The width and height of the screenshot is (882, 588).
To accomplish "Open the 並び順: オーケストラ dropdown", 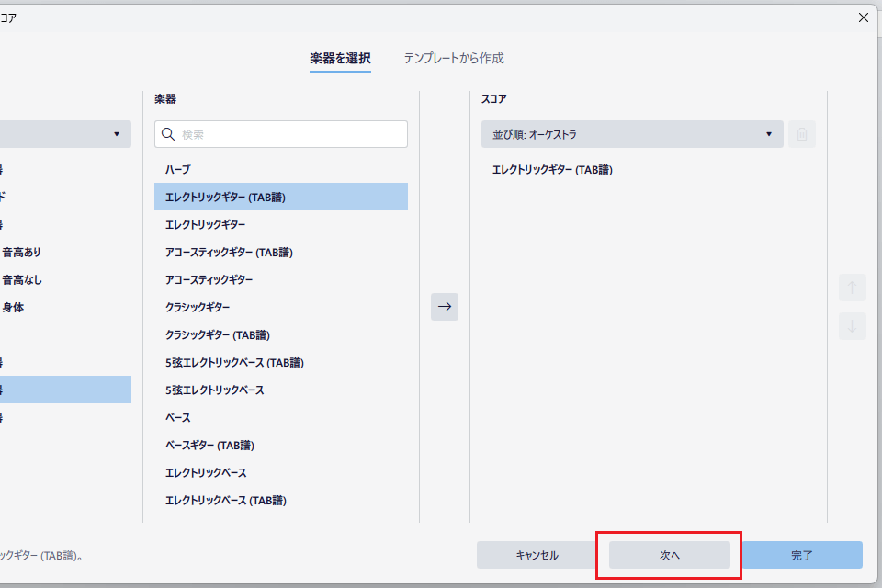I will 632,134.
